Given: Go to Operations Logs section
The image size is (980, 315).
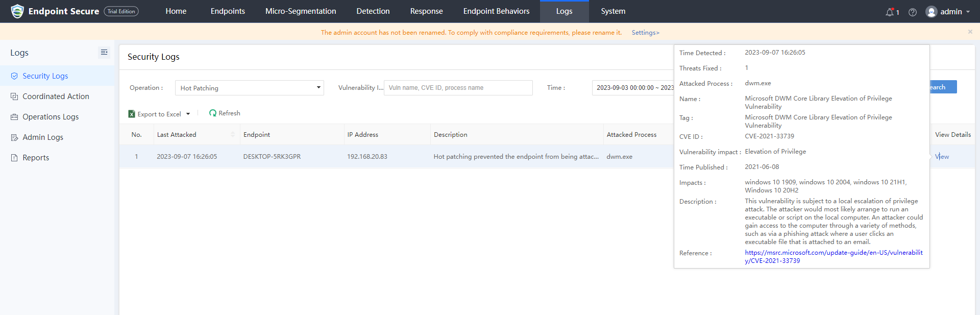Looking at the screenshot, I should point(51,117).
